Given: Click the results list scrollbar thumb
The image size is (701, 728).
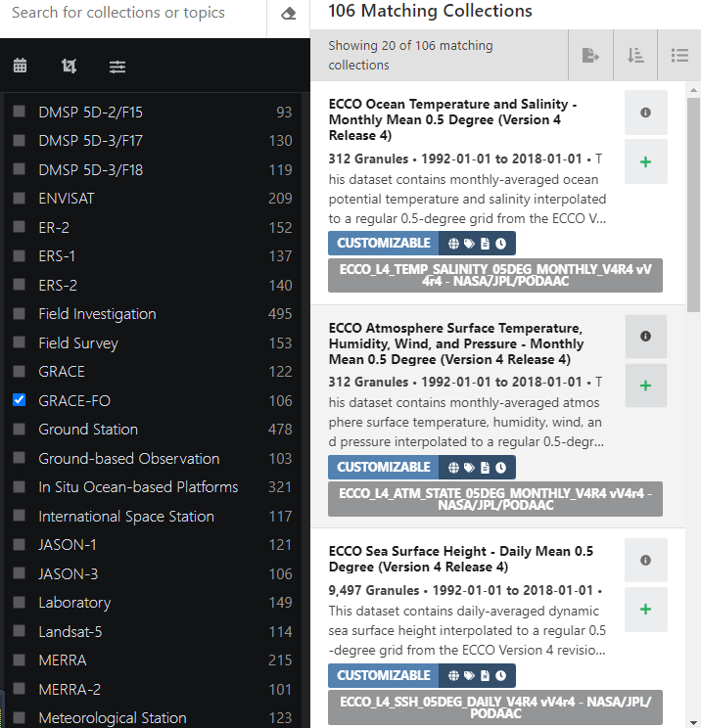Looking at the screenshot, I should pos(693,205).
